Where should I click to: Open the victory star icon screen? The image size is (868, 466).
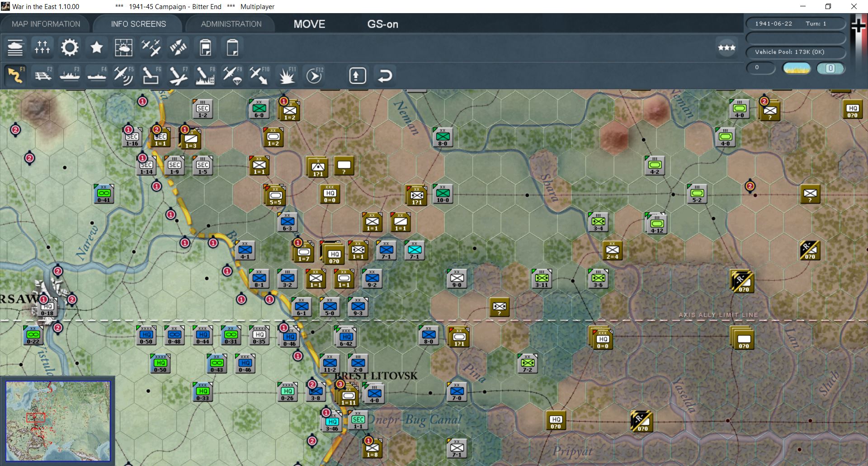[96, 48]
